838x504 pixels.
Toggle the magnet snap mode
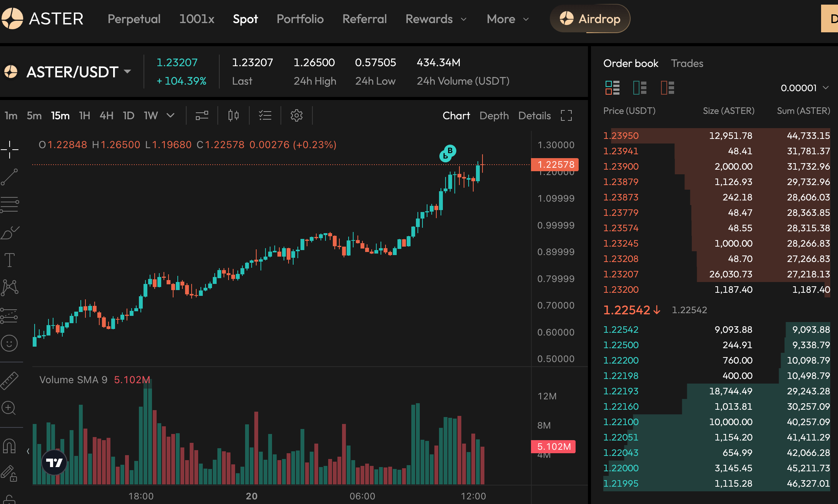tap(9, 446)
